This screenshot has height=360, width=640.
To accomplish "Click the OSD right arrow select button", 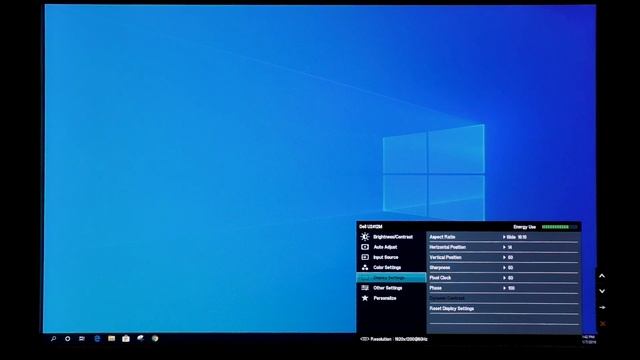I will (602, 307).
